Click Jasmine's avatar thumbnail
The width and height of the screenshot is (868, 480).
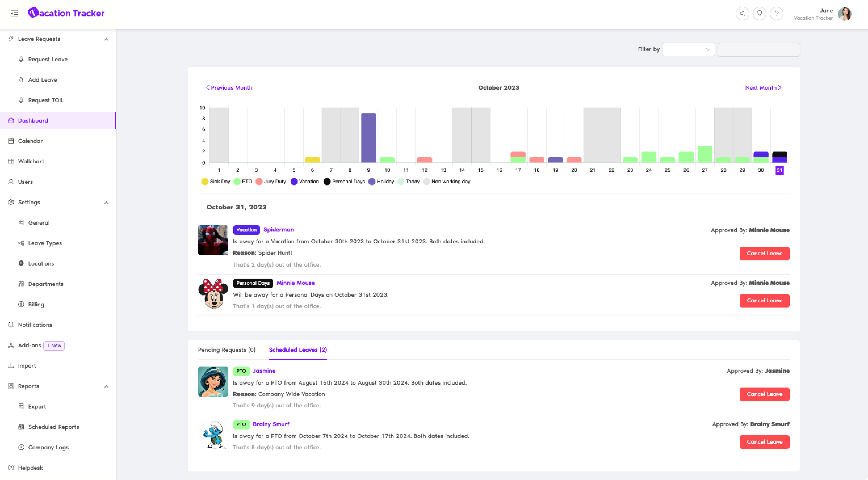(213, 382)
